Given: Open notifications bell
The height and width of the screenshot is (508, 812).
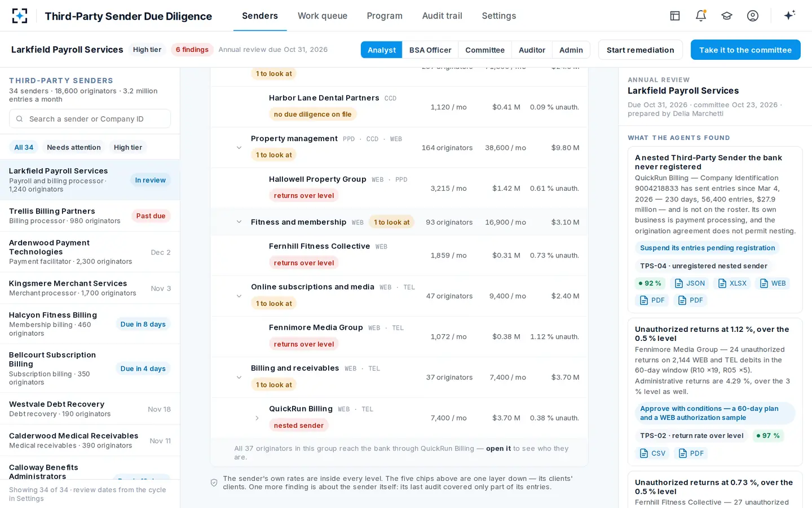Looking at the screenshot, I should pos(701,16).
